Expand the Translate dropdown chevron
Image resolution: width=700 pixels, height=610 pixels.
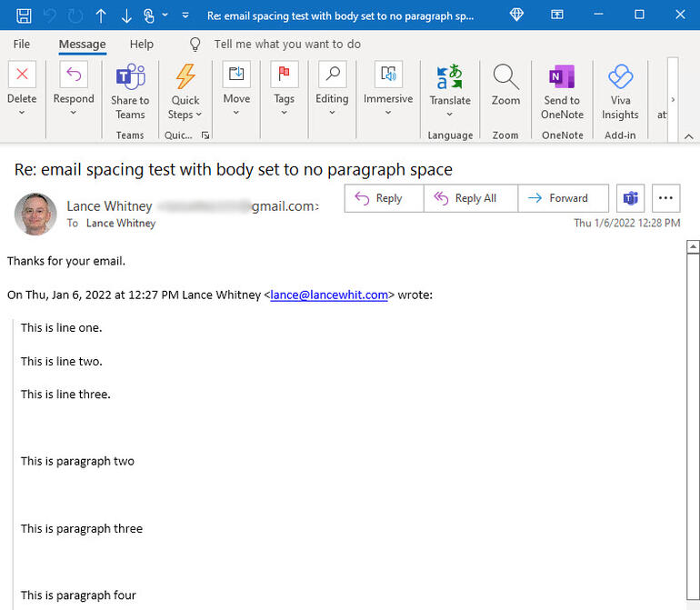tap(450, 115)
